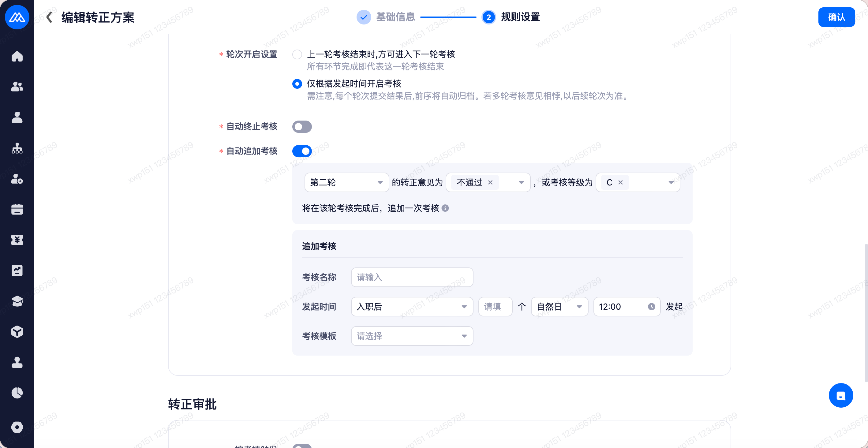Click the 考核名称 input field
The image size is (868, 448).
(412, 277)
